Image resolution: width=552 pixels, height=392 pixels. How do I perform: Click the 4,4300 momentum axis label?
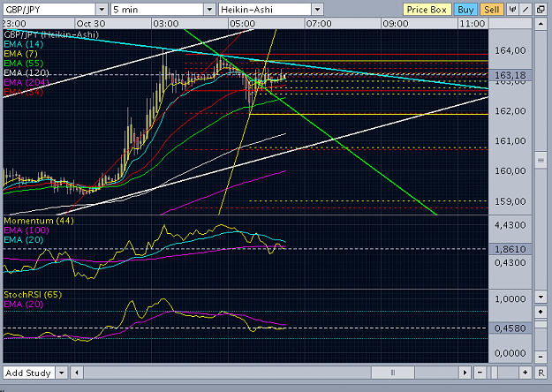[510, 225]
